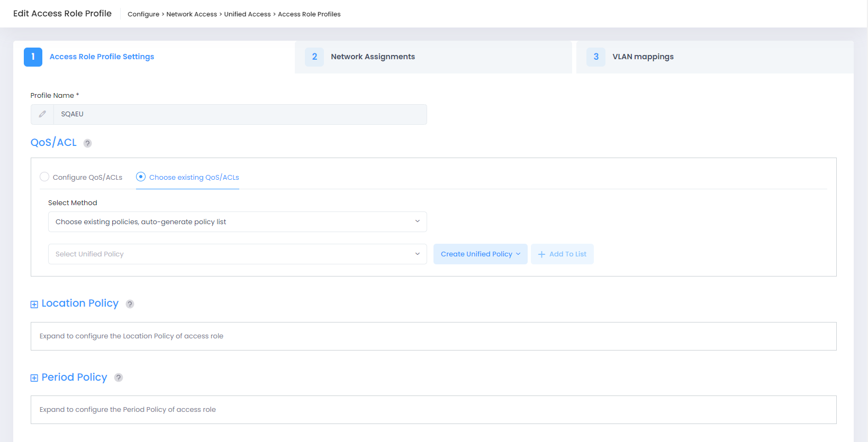
Task: Open the Select Unified Policy dropdown
Action: point(237,254)
